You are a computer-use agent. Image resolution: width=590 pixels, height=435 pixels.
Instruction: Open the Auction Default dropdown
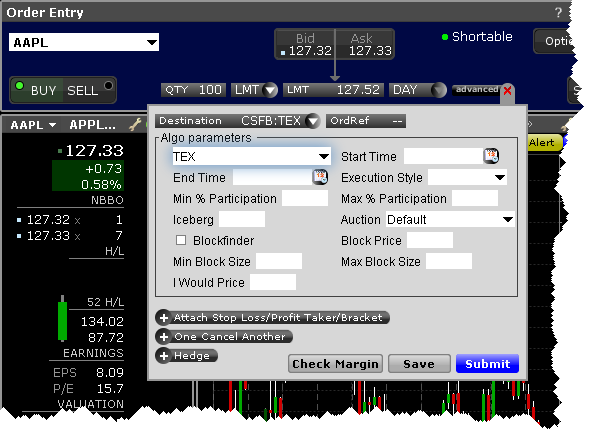(x=450, y=219)
